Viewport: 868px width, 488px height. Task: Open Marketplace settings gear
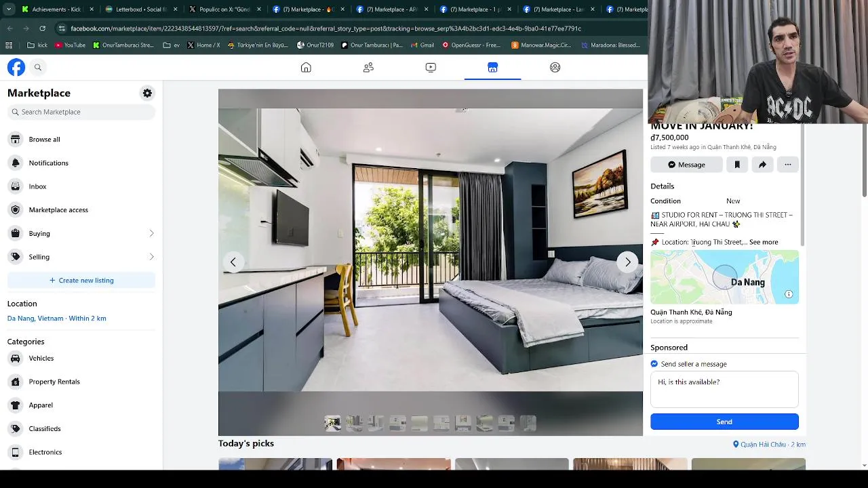[147, 93]
